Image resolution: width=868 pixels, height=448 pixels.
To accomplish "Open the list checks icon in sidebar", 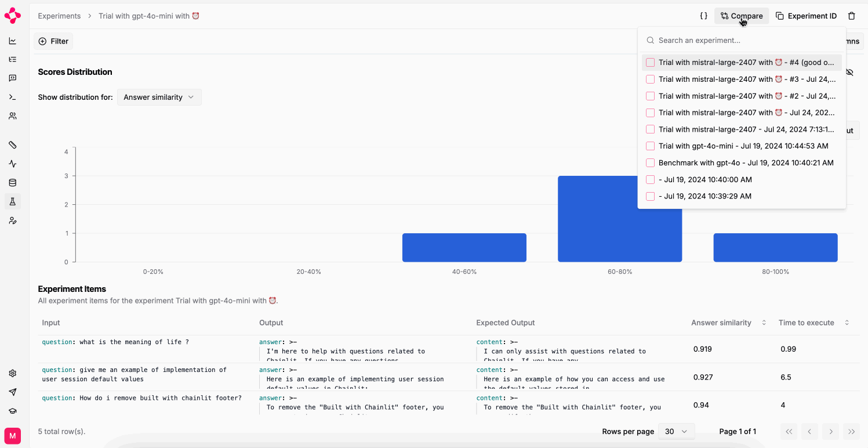I will [x=13, y=59].
